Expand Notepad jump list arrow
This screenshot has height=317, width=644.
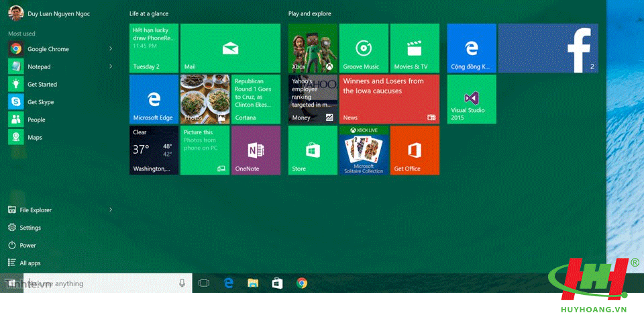click(x=111, y=66)
